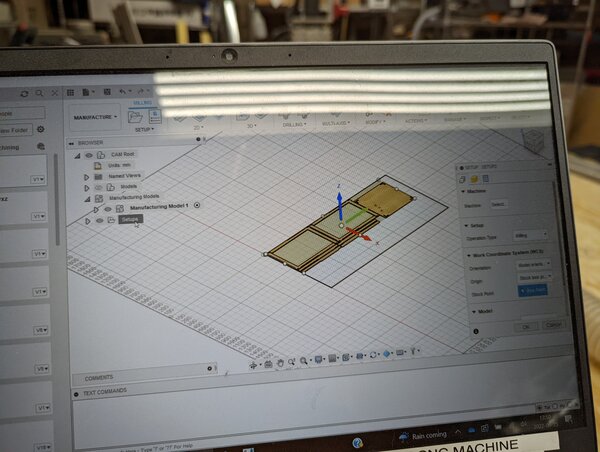Expand the Models node
The width and height of the screenshot is (600, 452).
(x=87, y=188)
